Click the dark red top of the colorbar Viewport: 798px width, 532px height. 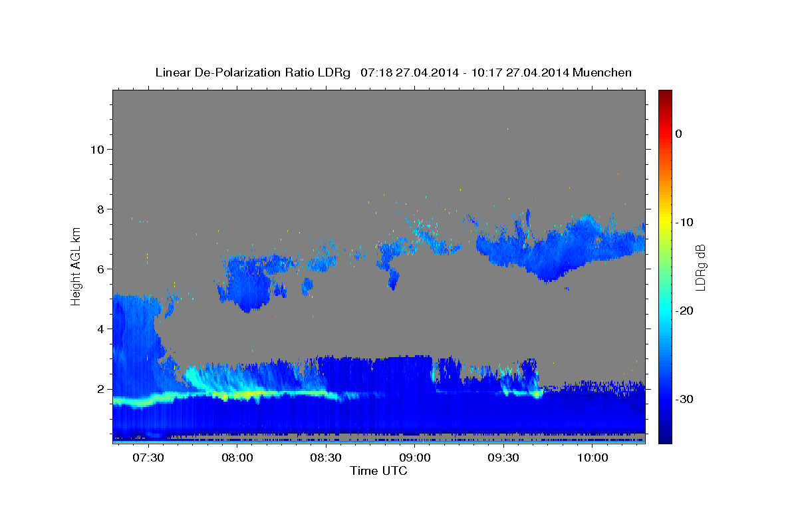(x=665, y=96)
